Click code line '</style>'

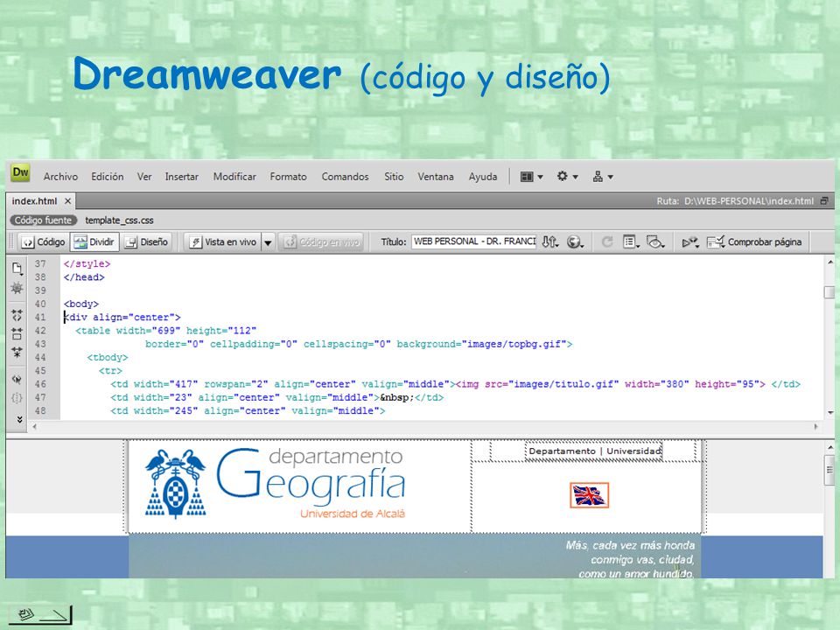(x=87, y=263)
